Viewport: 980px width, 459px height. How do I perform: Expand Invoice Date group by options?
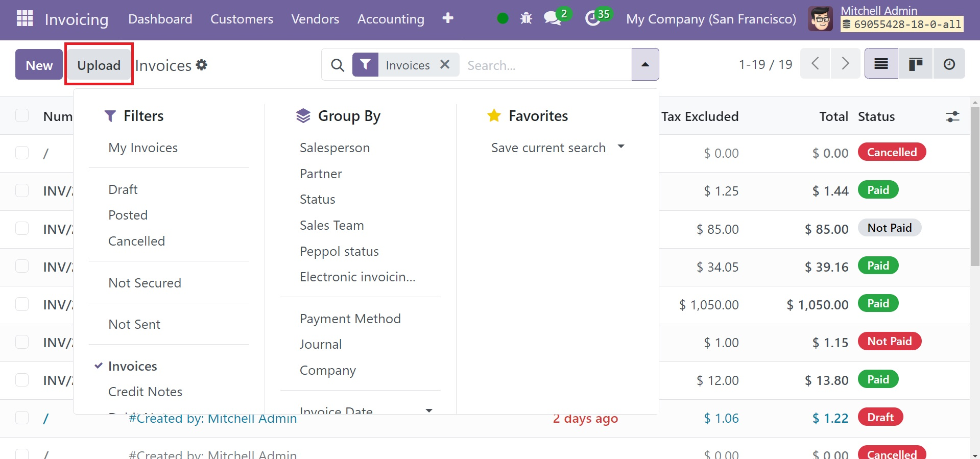[x=366, y=409]
